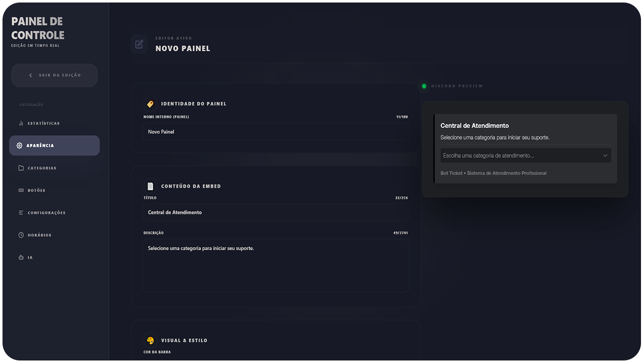Click the tag icon for Identidade do Painel
Image resolution: width=644 pixels, height=362 pixels.
point(150,104)
